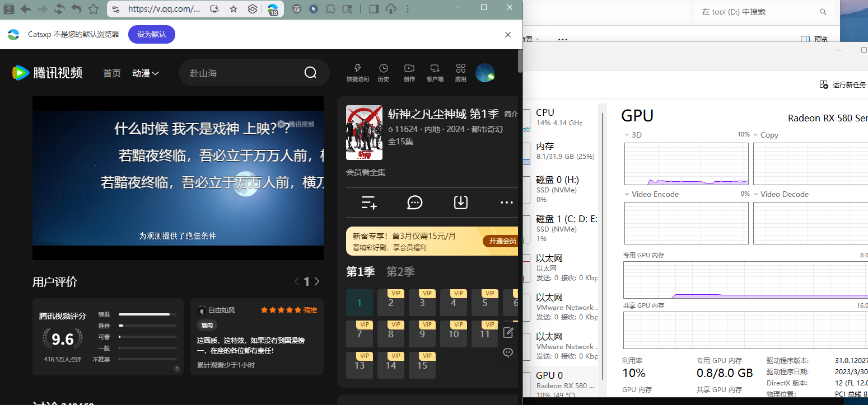Click the cloud upload icon in browser toolbar
Screen dimensions: 868x405
pyautogui.click(x=391, y=9)
